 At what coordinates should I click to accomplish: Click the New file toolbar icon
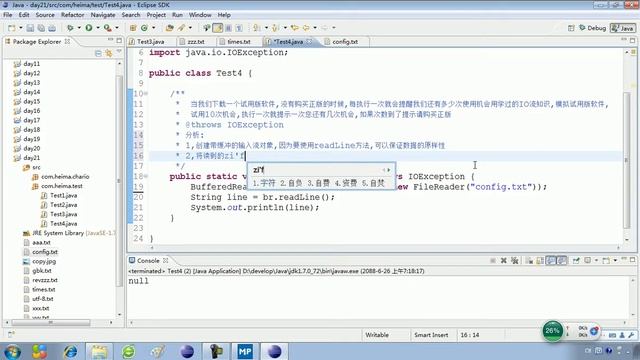(x=11, y=28)
